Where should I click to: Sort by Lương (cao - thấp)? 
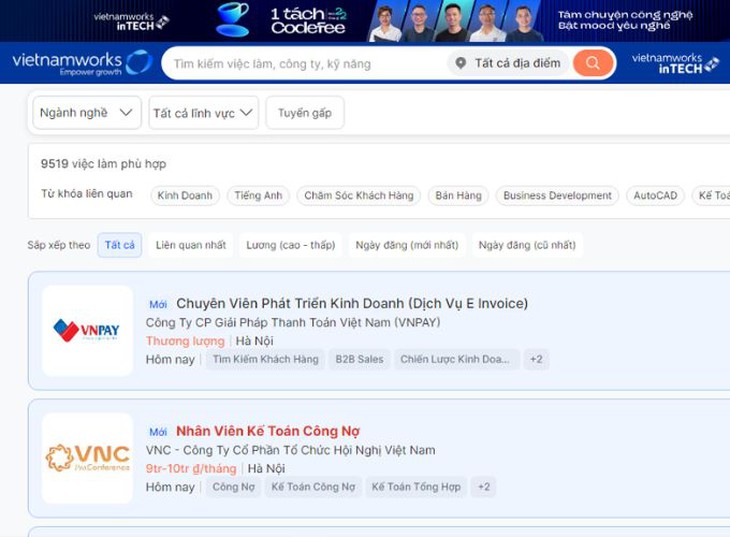[x=291, y=245]
